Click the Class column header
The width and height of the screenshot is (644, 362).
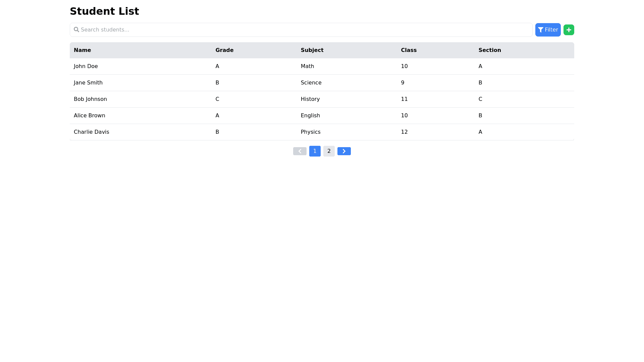(x=409, y=50)
